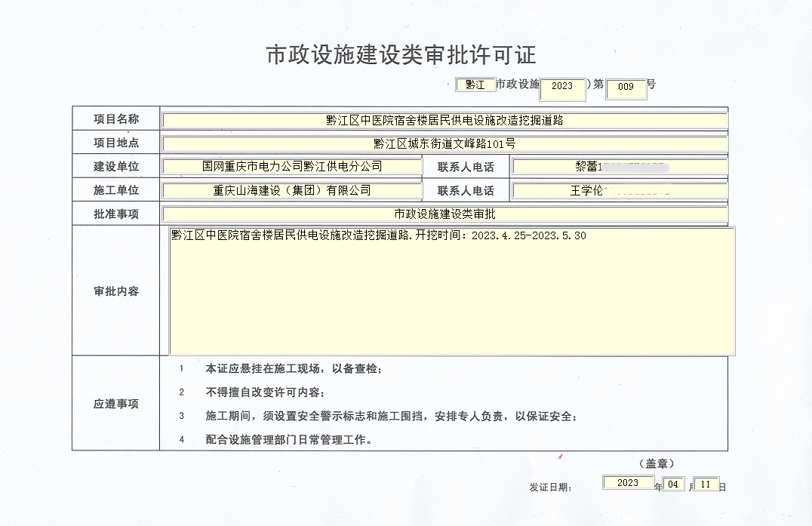Click the issue date day 11 field
Viewport: 812px width, 526px height.
click(706, 484)
